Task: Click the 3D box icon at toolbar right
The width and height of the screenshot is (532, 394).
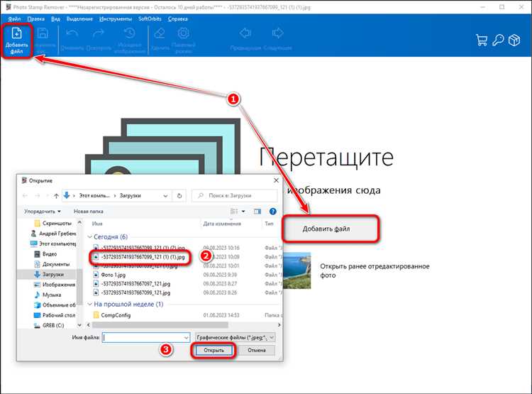Action: click(x=514, y=40)
